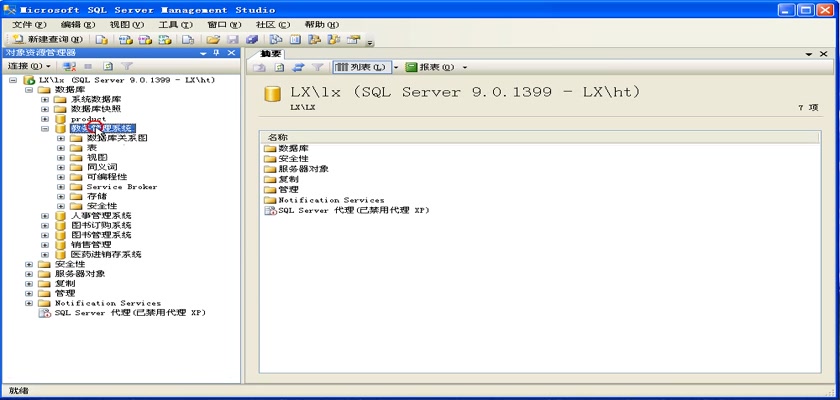Close the 摘要 summary tab pane
840x400 pixels.
[x=824, y=54]
